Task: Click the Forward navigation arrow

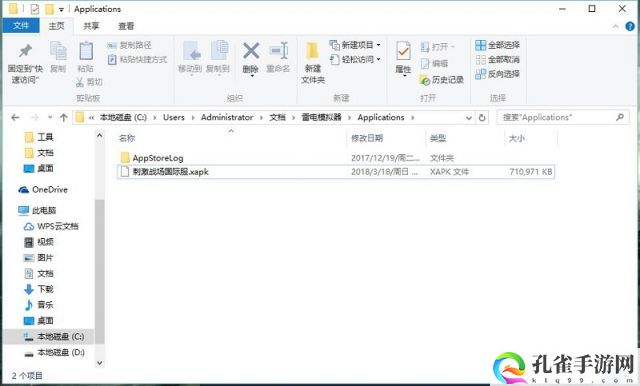Action: [35, 118]
